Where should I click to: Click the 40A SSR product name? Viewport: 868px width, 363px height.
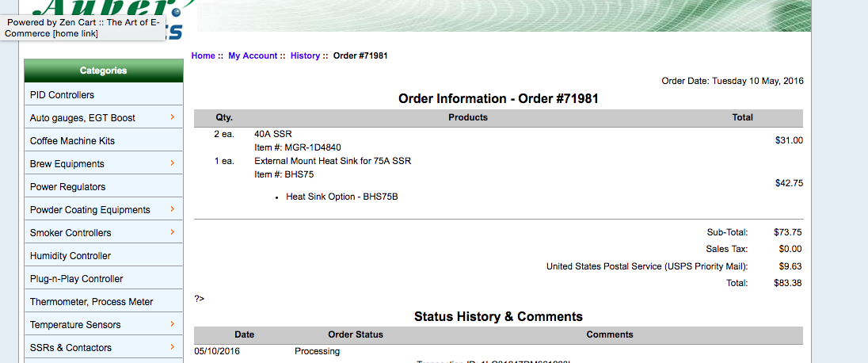273,134
